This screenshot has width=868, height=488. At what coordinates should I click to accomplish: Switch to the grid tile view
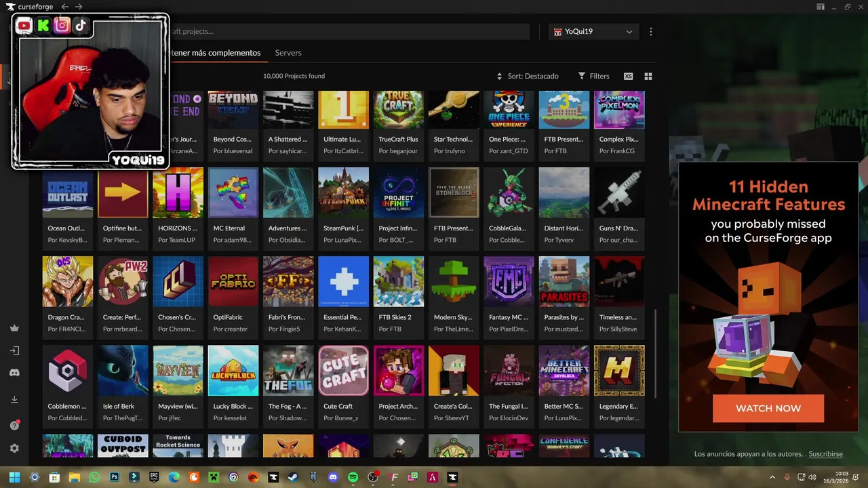648,76
